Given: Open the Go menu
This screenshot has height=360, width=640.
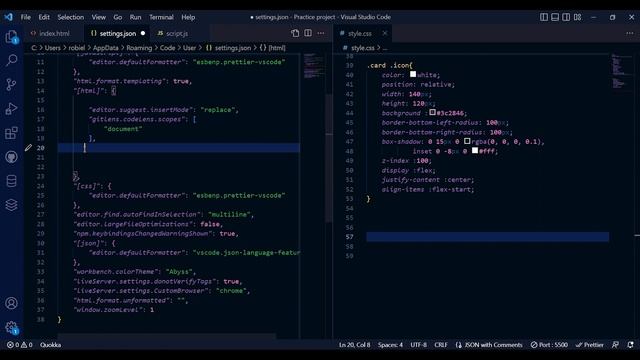Looking at the screenshot, I should (x=118, y=17).
